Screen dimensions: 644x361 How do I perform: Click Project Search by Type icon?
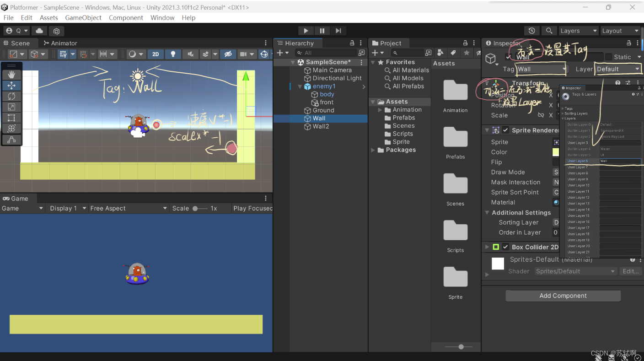[x=440, y=53]
